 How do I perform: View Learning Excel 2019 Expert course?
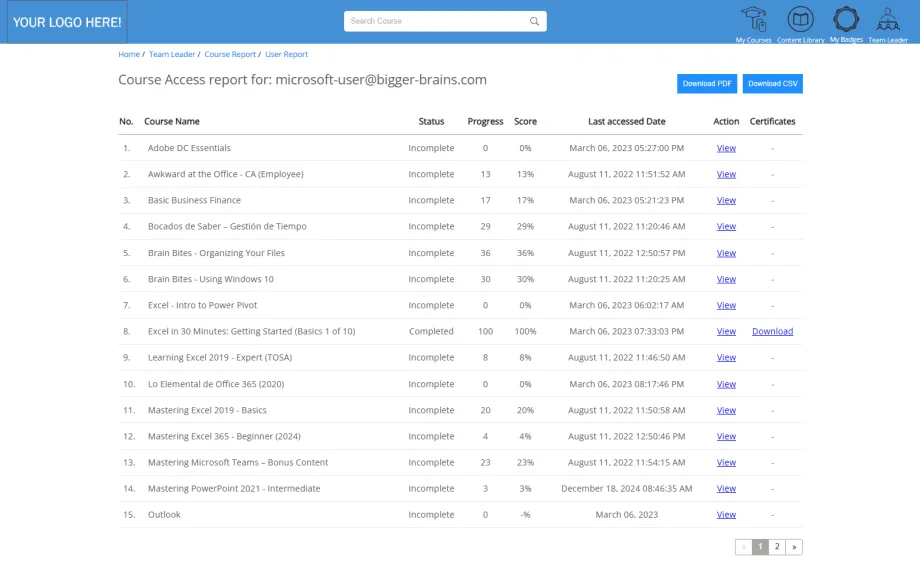(x=726, y=357)
